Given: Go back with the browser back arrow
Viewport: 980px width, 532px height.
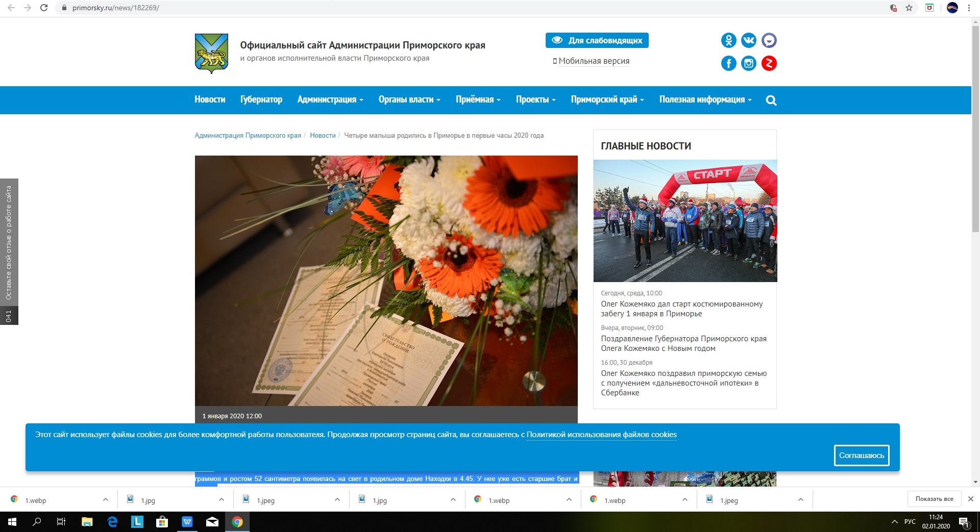Looking at the screenshot, I should click(11, 8).
